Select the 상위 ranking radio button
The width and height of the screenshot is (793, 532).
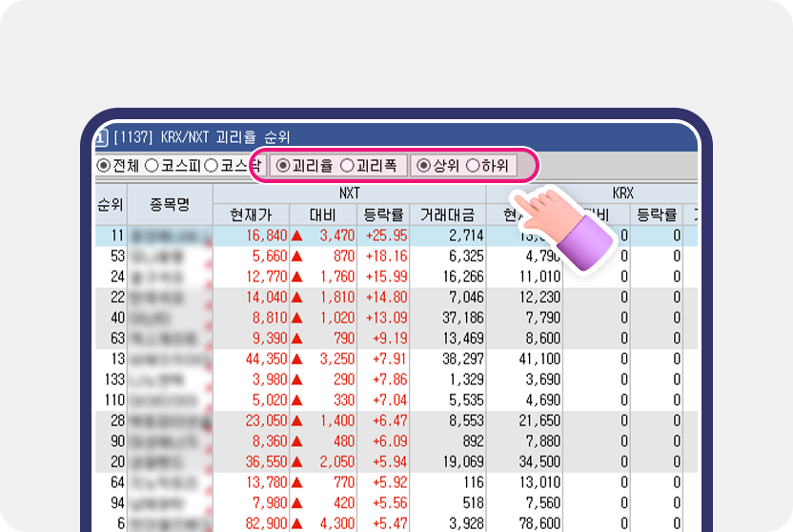click(424, 165)
